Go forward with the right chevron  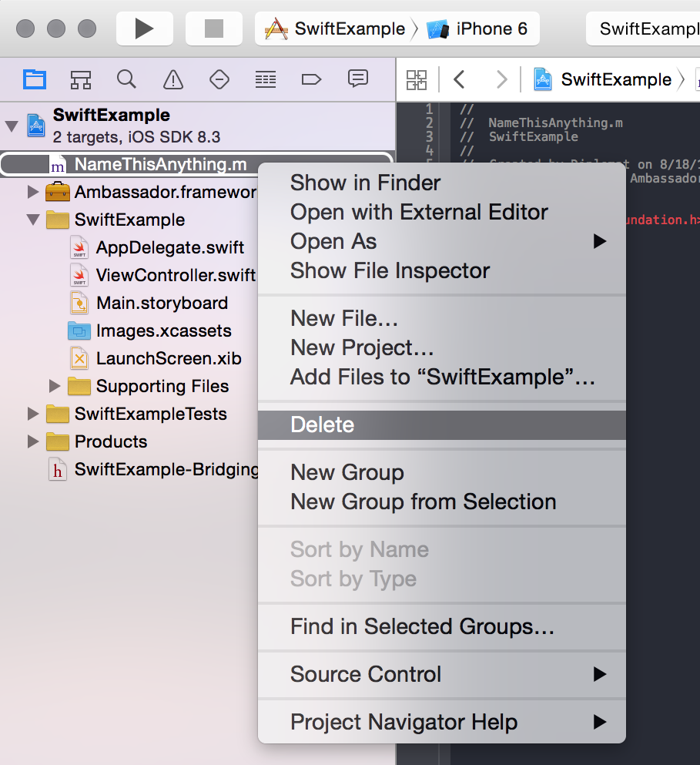pos(501,79)
